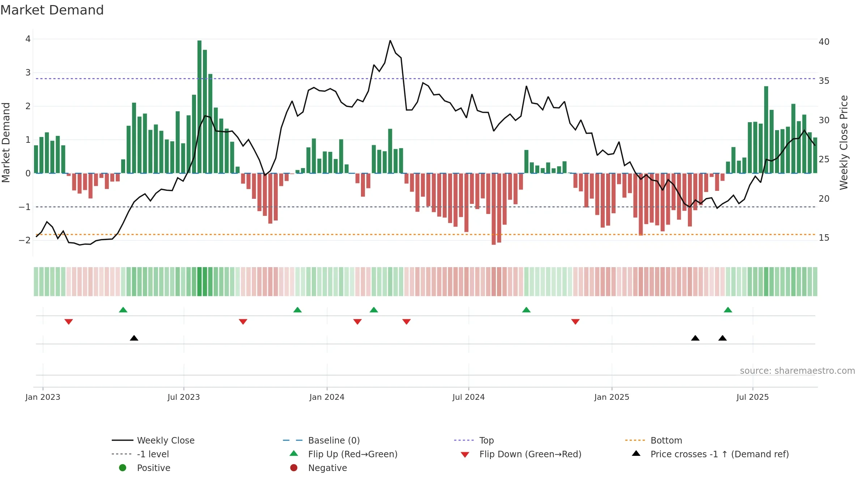This screenshot has height=488, width=868.
Task: Select the red Flip Down marker near September 2023
Action: [x=243, y=322]
